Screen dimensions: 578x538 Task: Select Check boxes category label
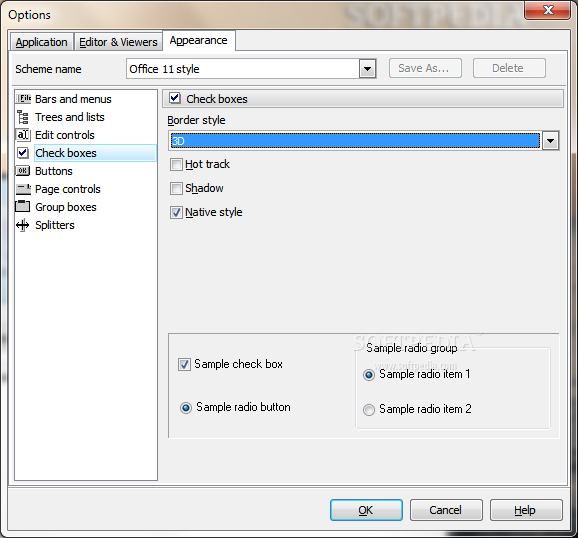66,153
